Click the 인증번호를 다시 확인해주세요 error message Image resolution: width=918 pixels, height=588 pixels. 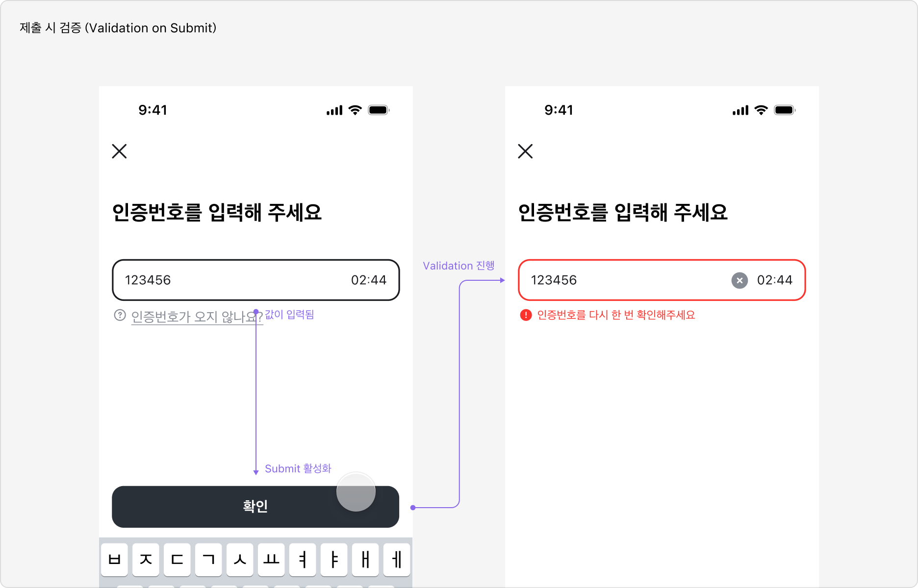pos(615,315)
